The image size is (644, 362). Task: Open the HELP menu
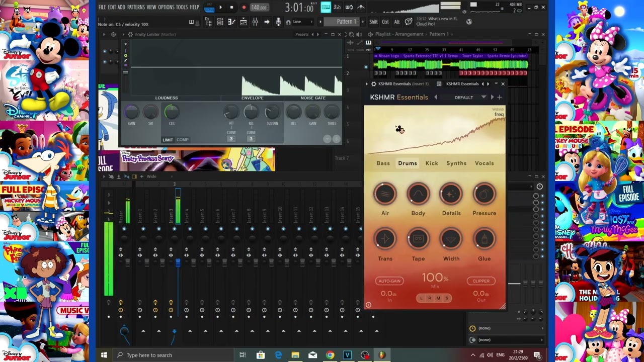click(194, 7)
